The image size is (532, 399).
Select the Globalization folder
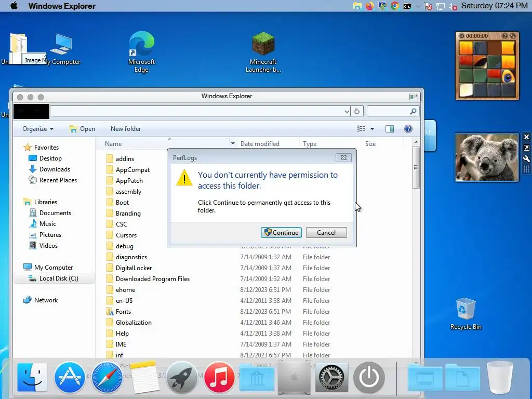129,323
